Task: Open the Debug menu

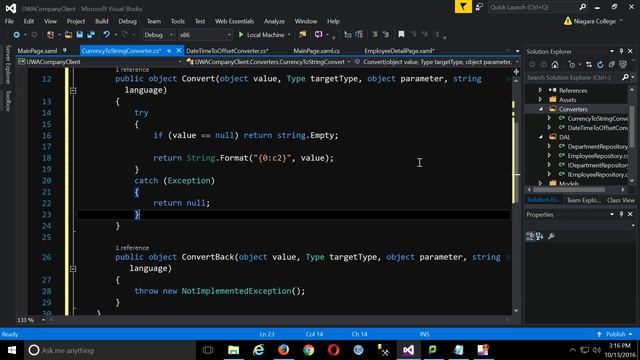Action: [x=127, y=21]
